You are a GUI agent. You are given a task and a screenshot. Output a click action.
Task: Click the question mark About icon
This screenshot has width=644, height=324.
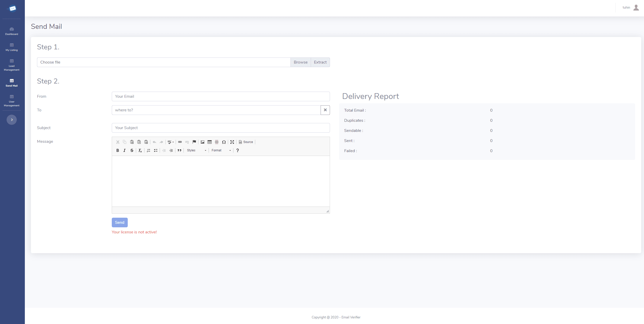(237, 150)
